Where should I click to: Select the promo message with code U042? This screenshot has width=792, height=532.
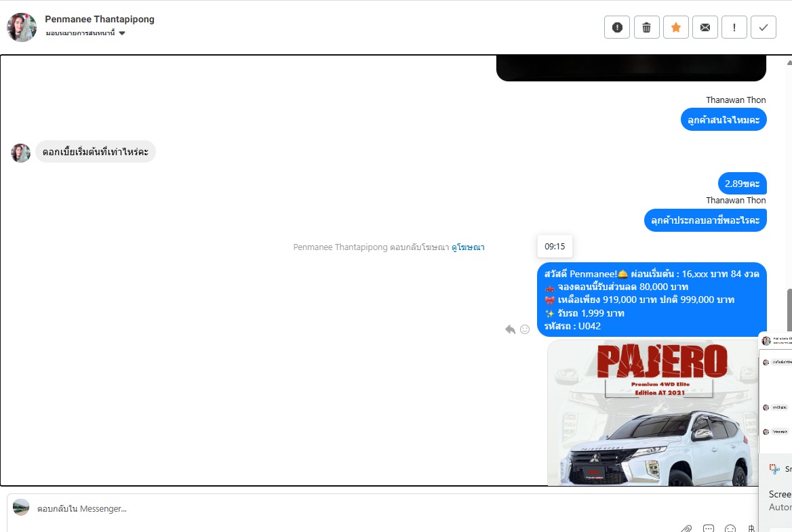(x=652, y=300)
